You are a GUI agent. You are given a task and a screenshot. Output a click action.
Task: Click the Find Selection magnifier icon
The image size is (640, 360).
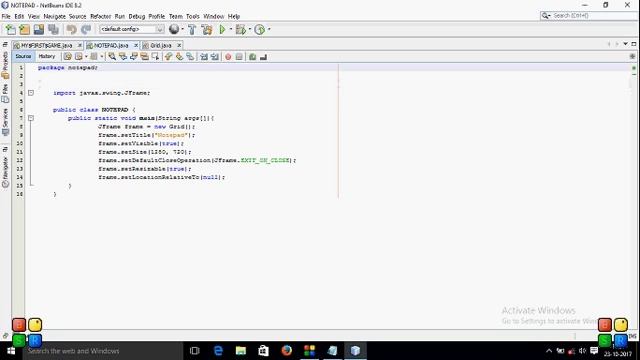[x=112, y=57]
